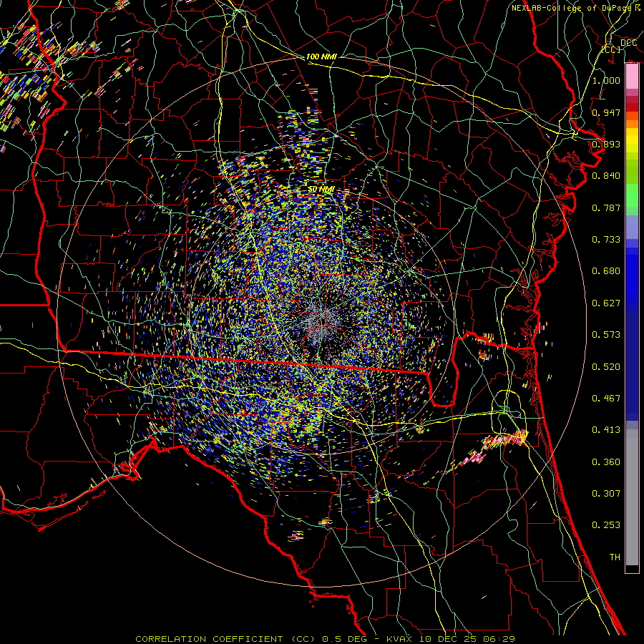Click the DEC label above the color scale
This screenshot has height=644, width=644.
628,43
